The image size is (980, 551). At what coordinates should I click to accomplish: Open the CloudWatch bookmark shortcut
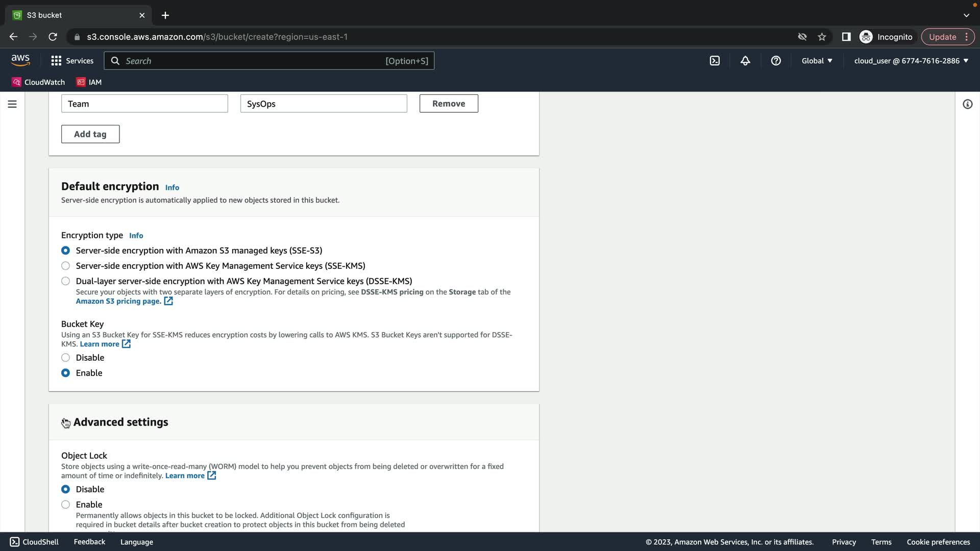38,82
